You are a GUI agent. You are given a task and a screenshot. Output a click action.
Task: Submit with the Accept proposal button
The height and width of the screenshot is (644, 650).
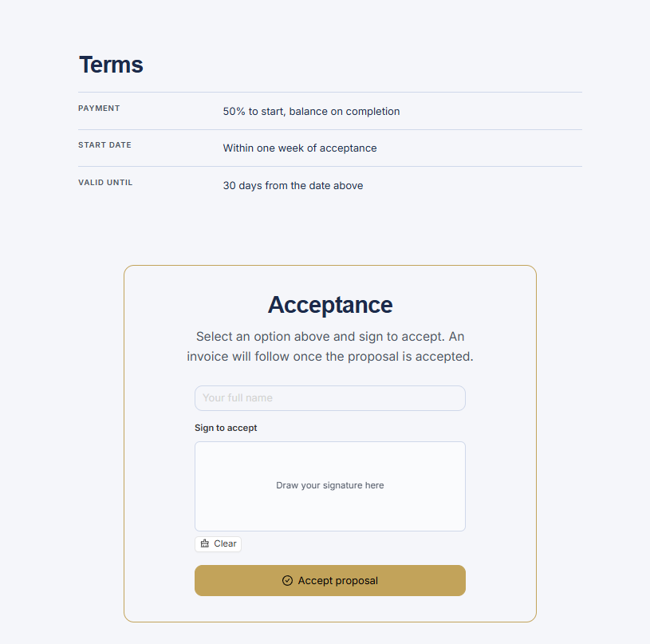click(330, 580)
